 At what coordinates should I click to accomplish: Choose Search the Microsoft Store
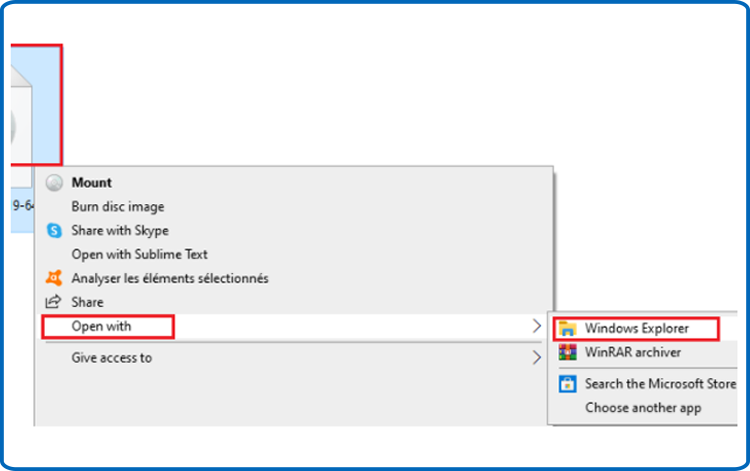pos(660,384)
